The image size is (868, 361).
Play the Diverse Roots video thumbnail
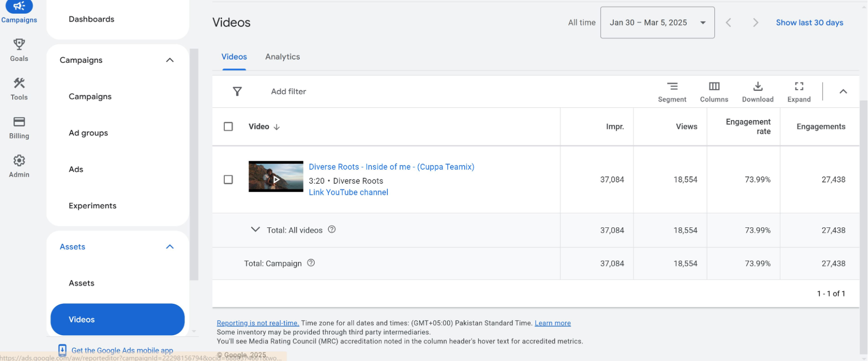click(276, 177)
